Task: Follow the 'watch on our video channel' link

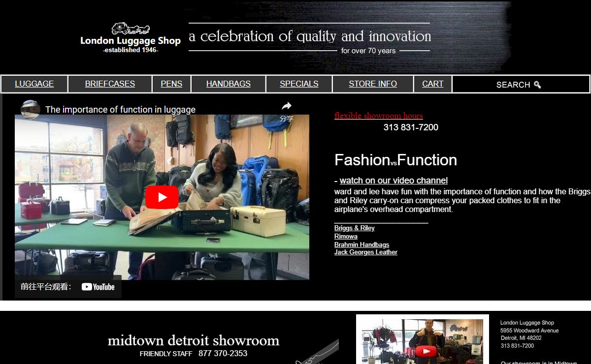Action: pyautogui.click(x=394, y=181)
